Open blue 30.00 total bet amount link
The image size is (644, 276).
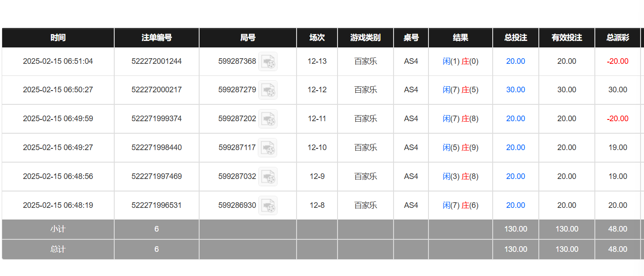(x=516, y=90)
